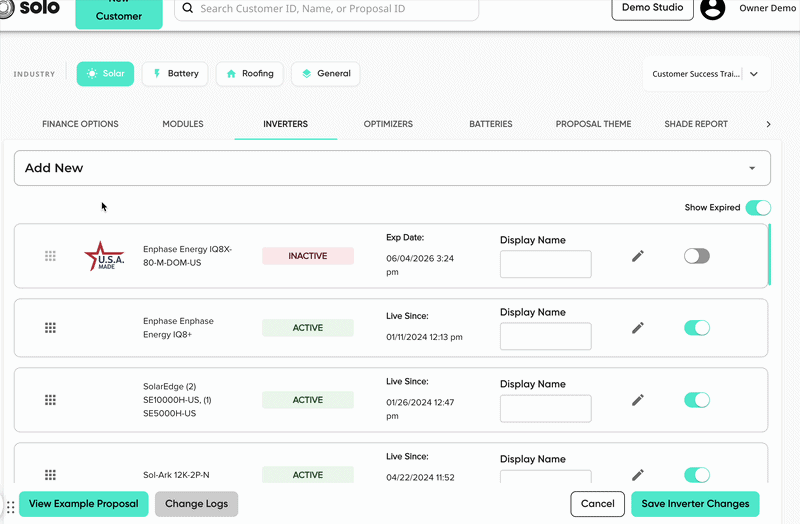Switch to Finance Options tab
This screenshot has height=524, width=800.
80,124
